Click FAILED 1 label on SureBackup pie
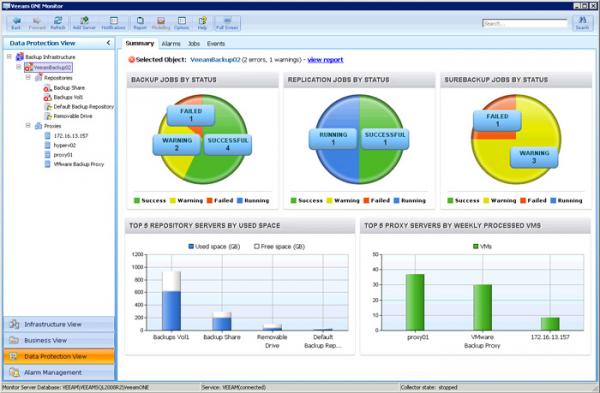The width and height of the screenshot is (600, 393). pyautogui.click(x=497, y=120)
